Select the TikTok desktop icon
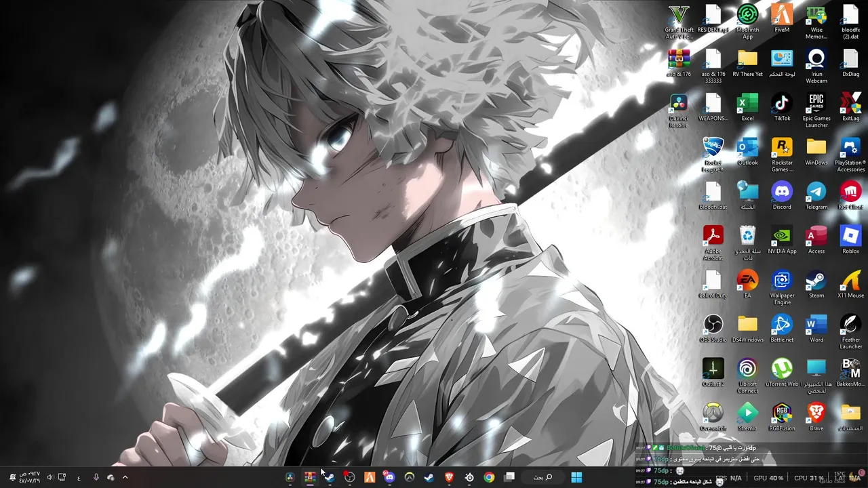Screen dimensions: 868x488 (x=782, y=108)
